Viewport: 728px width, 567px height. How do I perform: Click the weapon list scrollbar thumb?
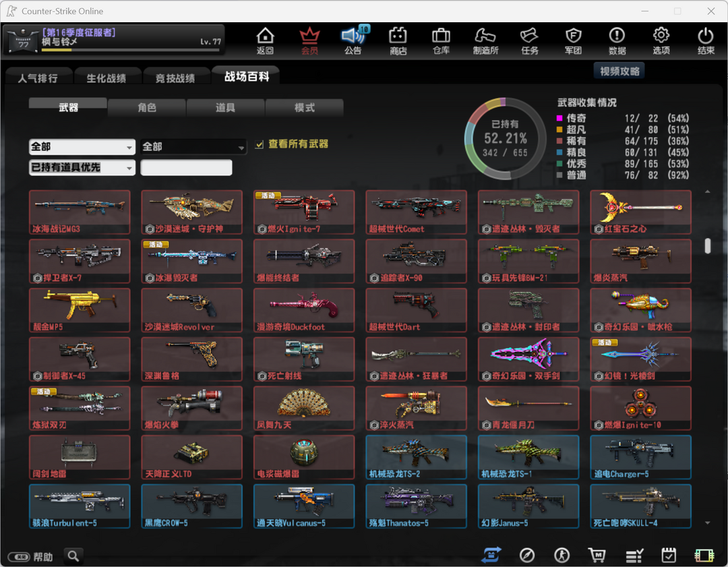(x=707, y=245)
